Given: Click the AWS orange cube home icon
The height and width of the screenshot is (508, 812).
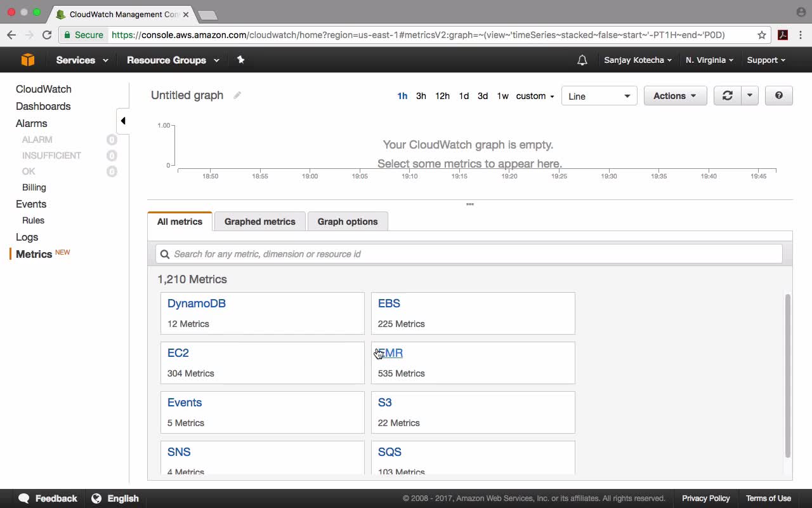Looking at the screenshot, I should (x=28, y=60).
